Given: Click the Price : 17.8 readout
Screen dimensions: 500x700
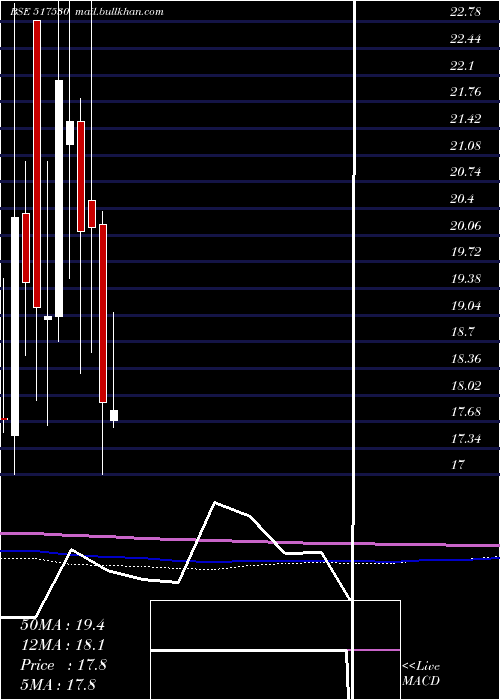Looking at the screenshot, I should tap(63, 665).
